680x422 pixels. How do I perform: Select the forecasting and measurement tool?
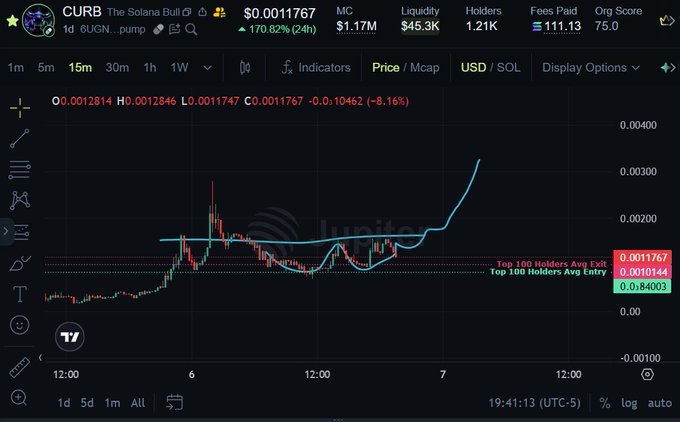pos(21,232)
